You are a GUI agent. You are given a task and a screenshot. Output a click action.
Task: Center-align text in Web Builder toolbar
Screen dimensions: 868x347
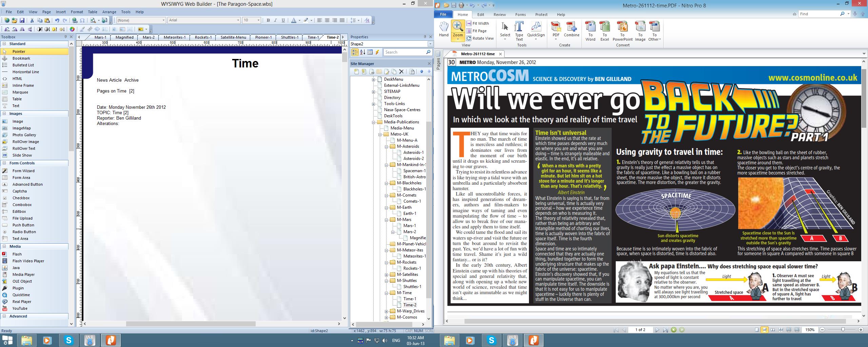tap(327, 20)
